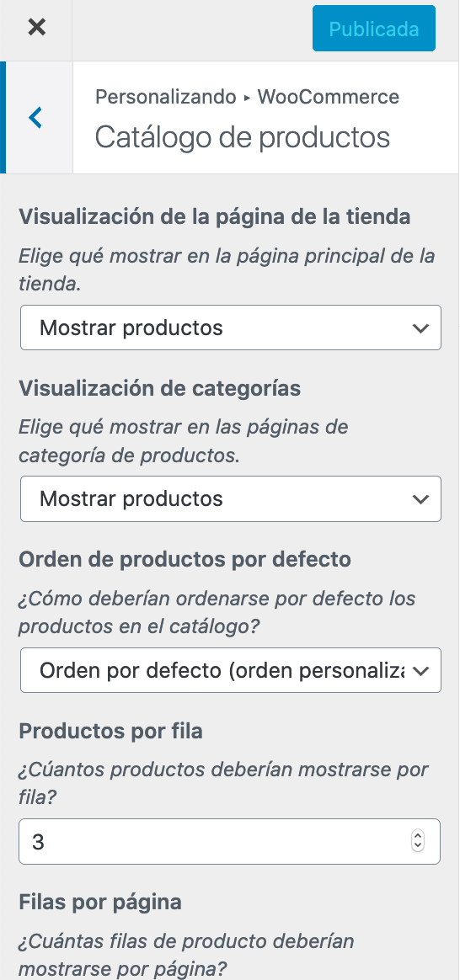Click the Visualización de categorías heading label
Image resolution: width=460 pixels, height=980 pixels.
click(x=159, y=388)
